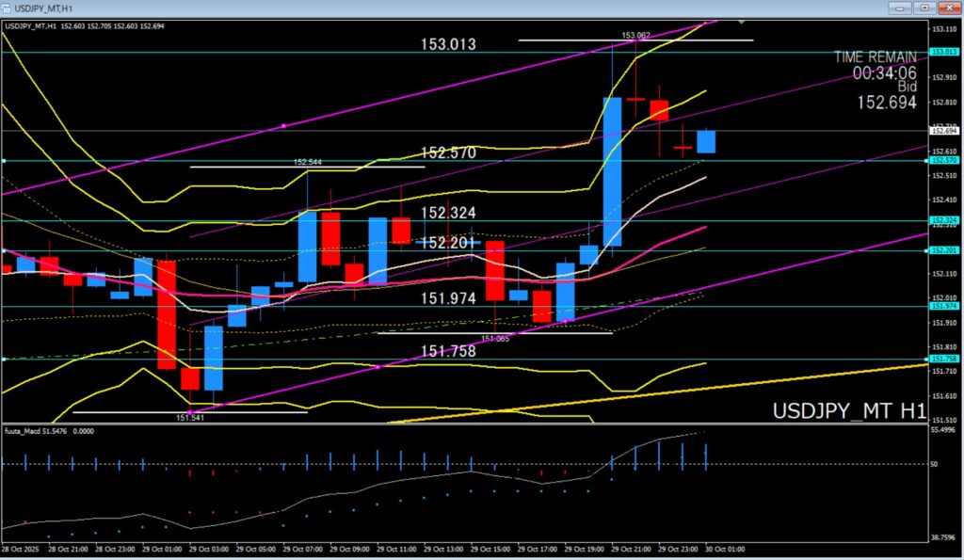Click the gray chart shift triangle marker
964x560 pixels.
click(x=742, y=20)
